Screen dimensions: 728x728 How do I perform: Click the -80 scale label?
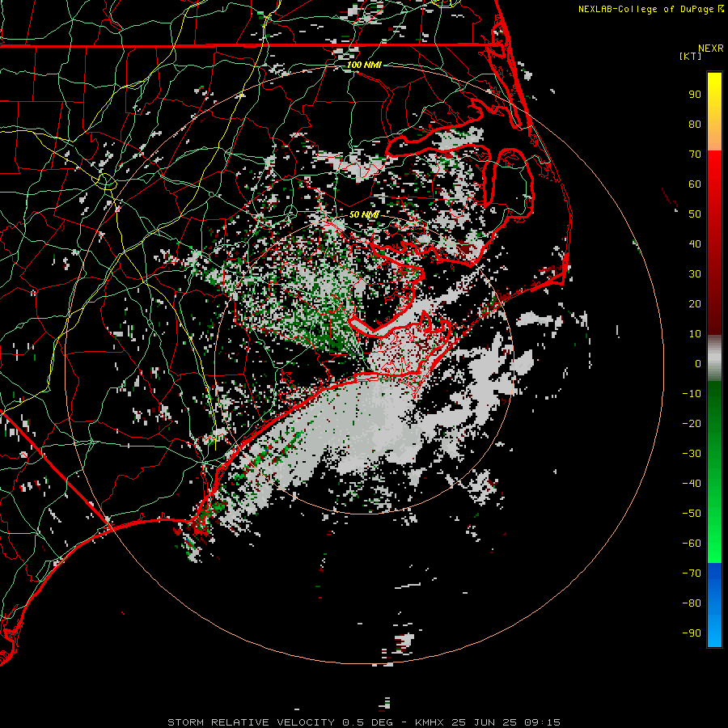point(692,603)
